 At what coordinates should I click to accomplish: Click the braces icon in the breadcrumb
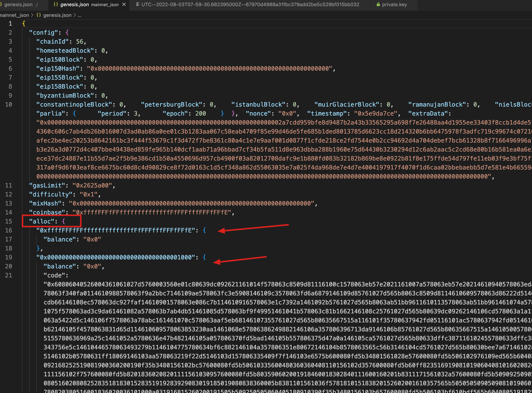(x=39, y=15)
